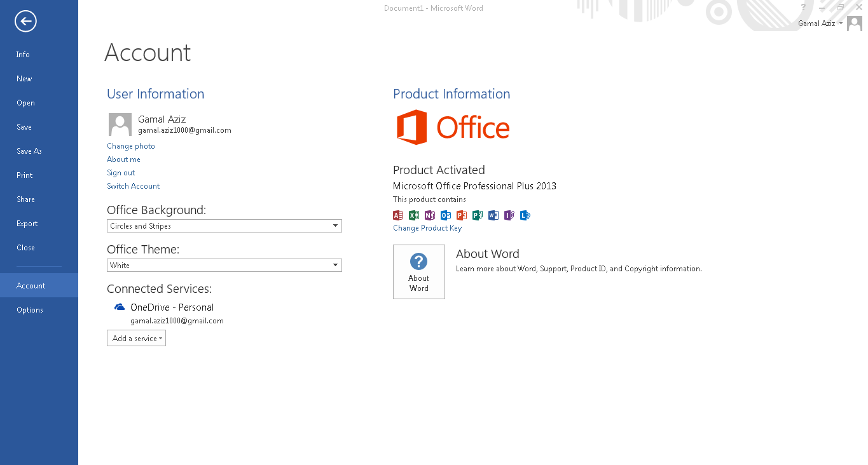This screenshot has height=465, width=868.
Task: Select New in the sidebar
Action: (x=39, y=79)
